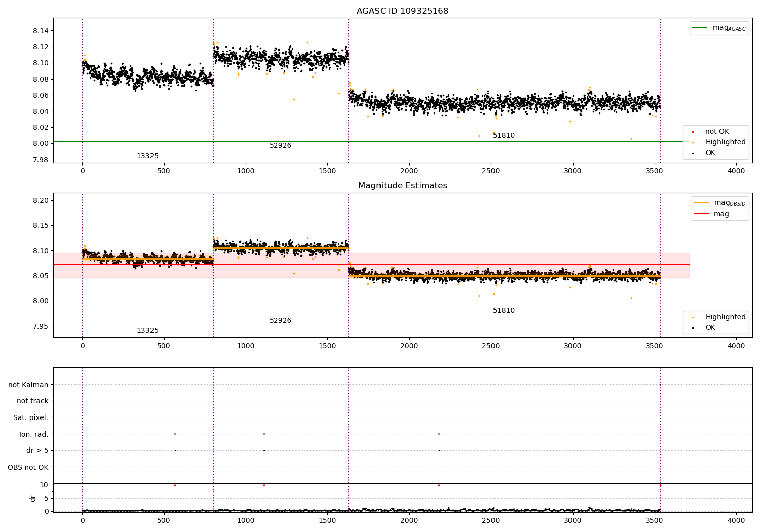Click "Highlighted" in the Magnitude Estimates legend
Screen dimensions: 760x532
[725, 317]
